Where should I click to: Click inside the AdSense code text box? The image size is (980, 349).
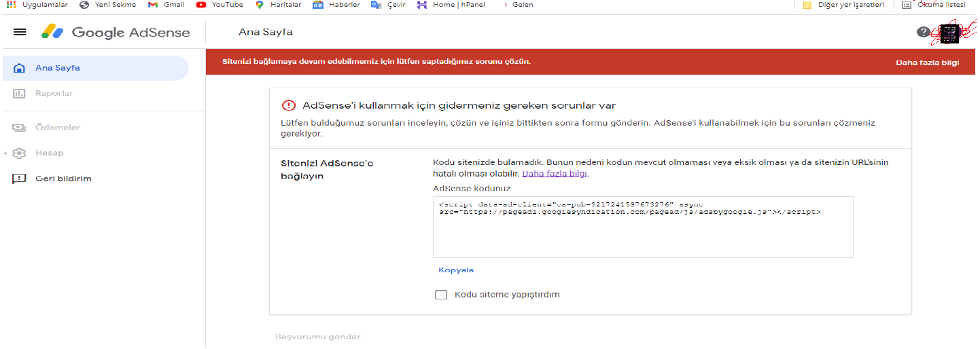(643, 227)
